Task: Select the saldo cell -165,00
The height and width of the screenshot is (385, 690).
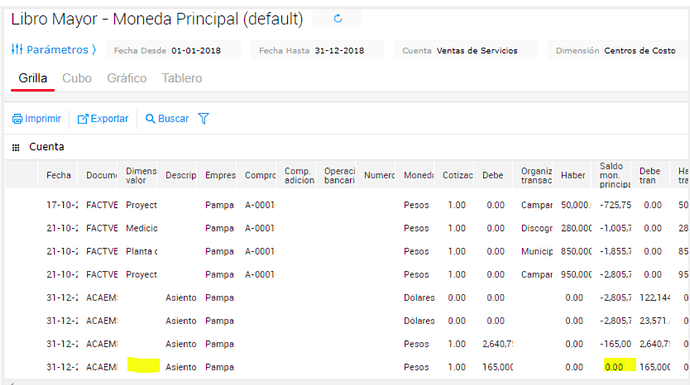Action: coord(615,344)
